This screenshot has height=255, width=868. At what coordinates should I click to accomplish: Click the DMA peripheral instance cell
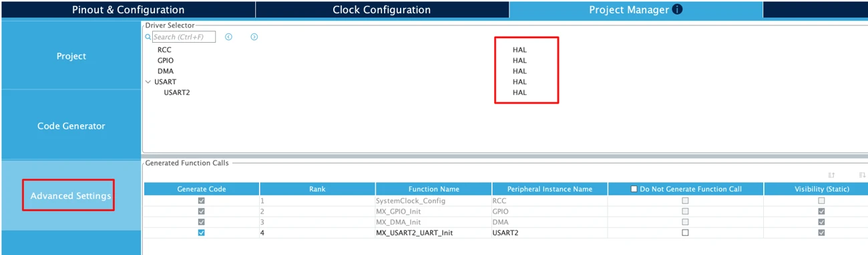[x=550, y=222]
